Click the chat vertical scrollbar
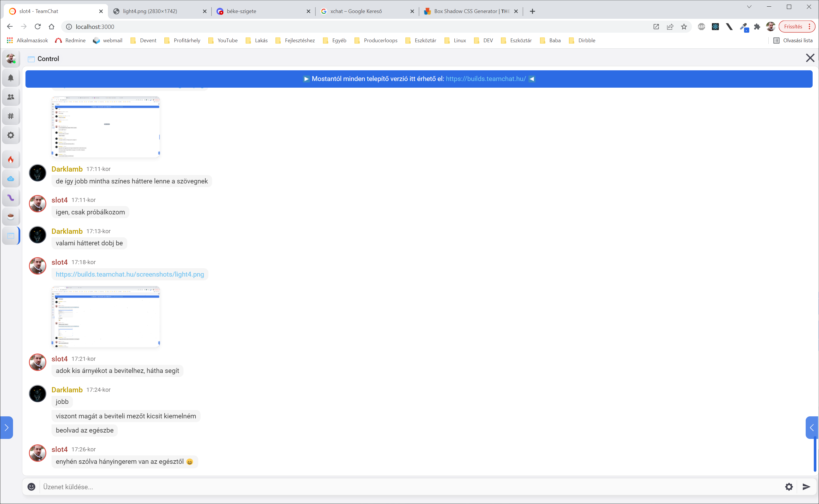The height and width of the screenshot is (504, 819). click(815, 453)
